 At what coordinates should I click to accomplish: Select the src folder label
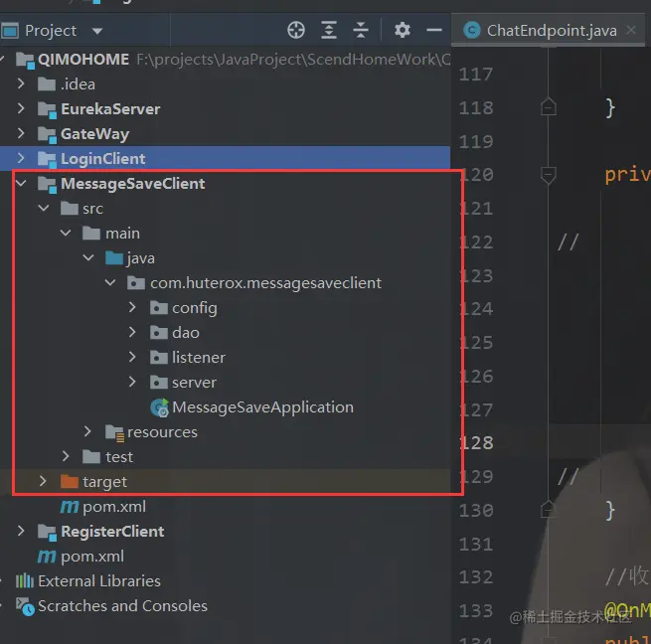pos(92,209)
